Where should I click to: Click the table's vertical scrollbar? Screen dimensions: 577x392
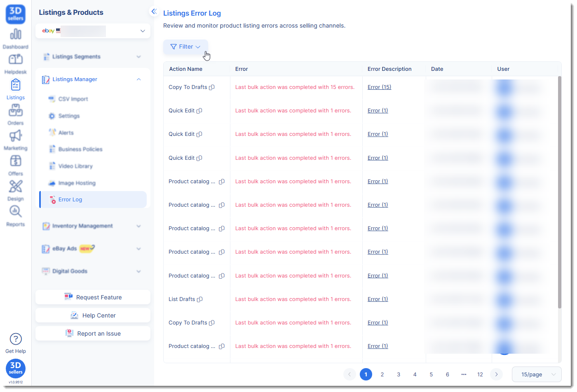[x=559, y=192]
